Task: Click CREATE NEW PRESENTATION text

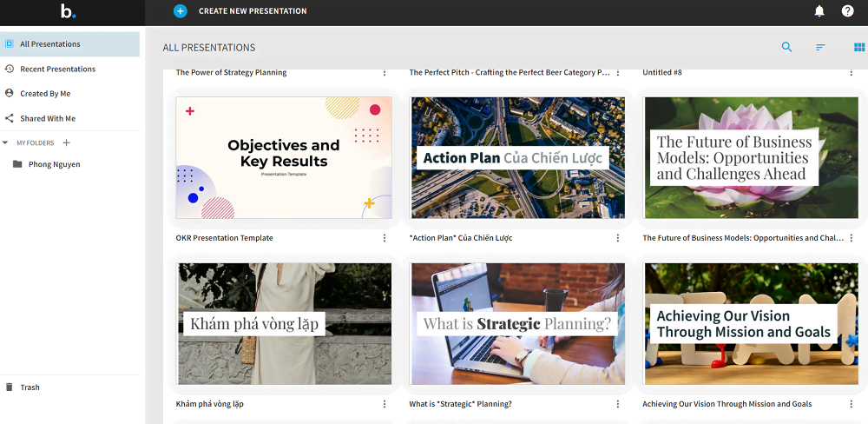Action: 253,11
